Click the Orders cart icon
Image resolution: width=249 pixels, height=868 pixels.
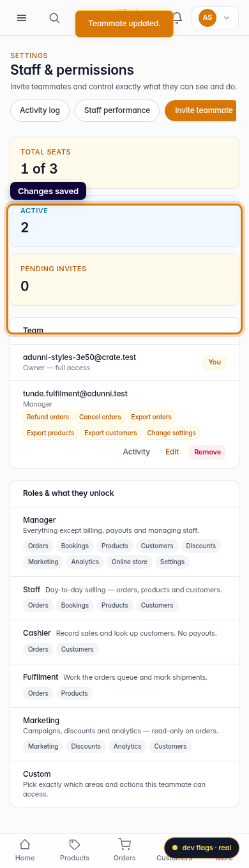(x=124, y=844)
